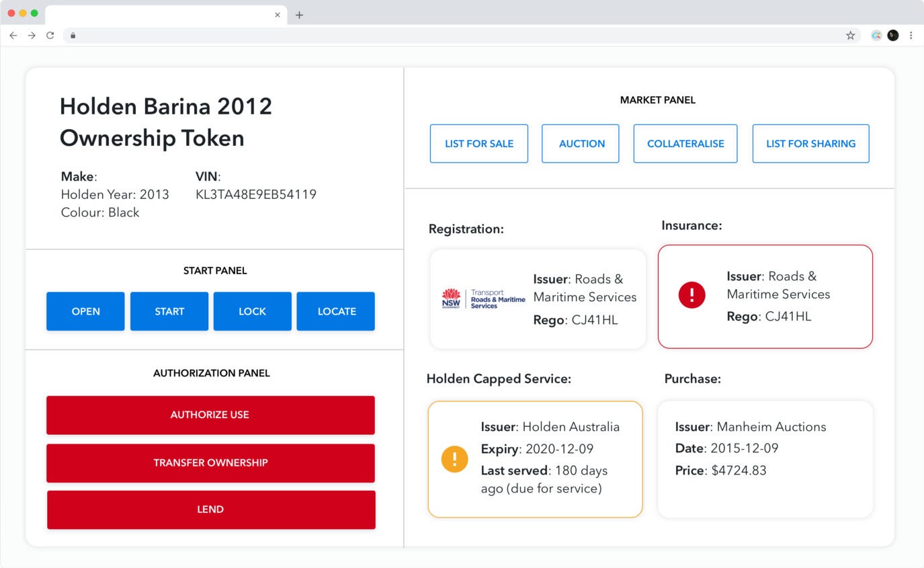Click the OPEN button in the Start Panel
Image resolution: width=924 pixels, height=568 pixels.
coord(85,311)
